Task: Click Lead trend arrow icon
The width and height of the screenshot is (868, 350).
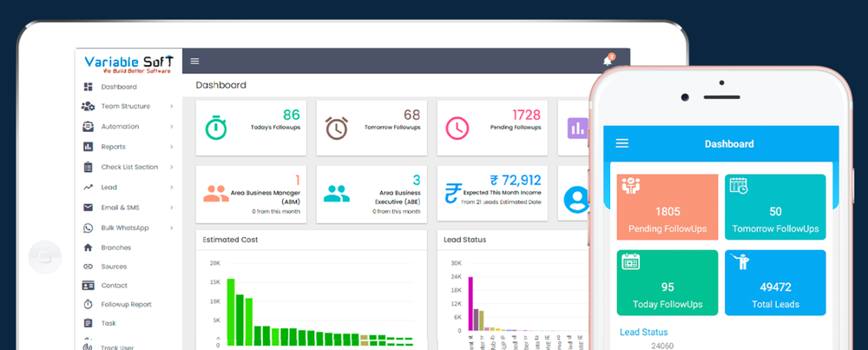Action: pyautogui.click(x=88, y=188)
